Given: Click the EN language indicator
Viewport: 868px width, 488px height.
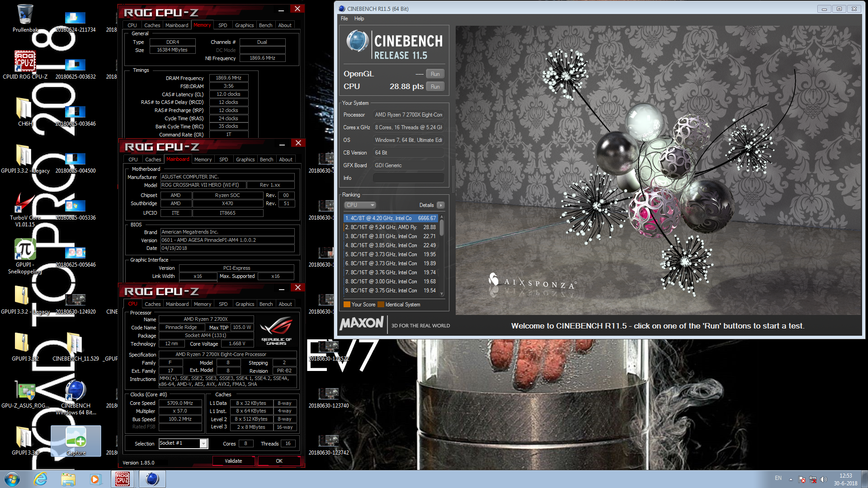Looking at the screenshot, I should coord(778,478).
